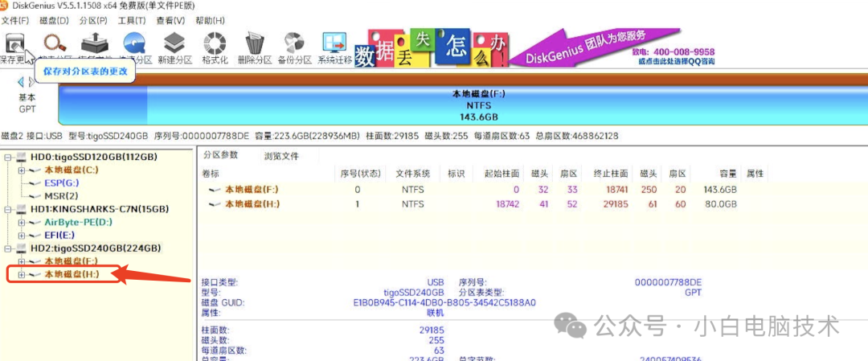
Task: Click the Quick Partition (快速分区) toolbar icon
Action: (134, 43)
